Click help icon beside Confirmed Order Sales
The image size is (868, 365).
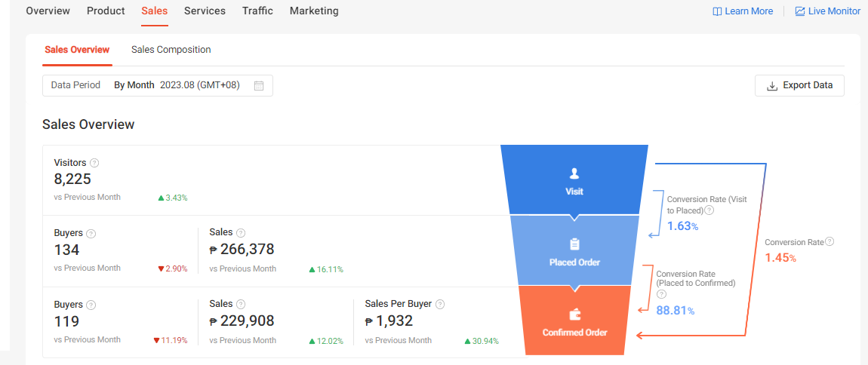click(241, 305)
